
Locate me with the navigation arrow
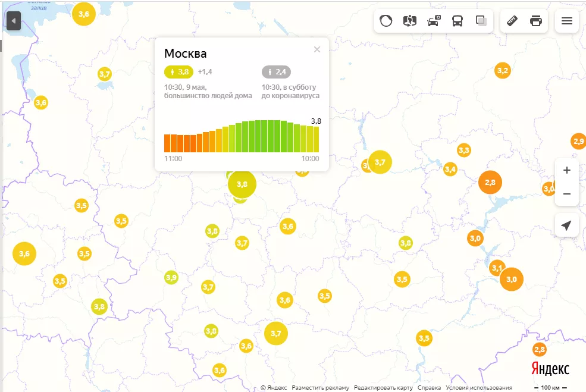tap(567, 225)
